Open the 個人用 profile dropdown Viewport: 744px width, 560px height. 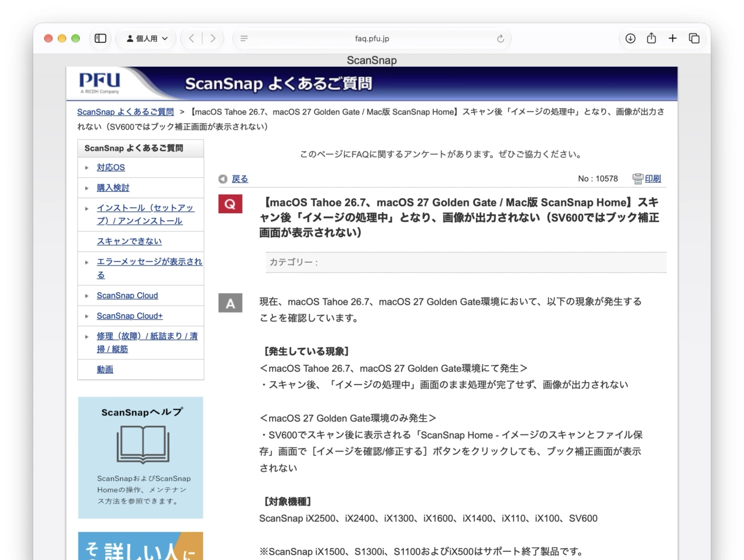click(x=147, y=38)
